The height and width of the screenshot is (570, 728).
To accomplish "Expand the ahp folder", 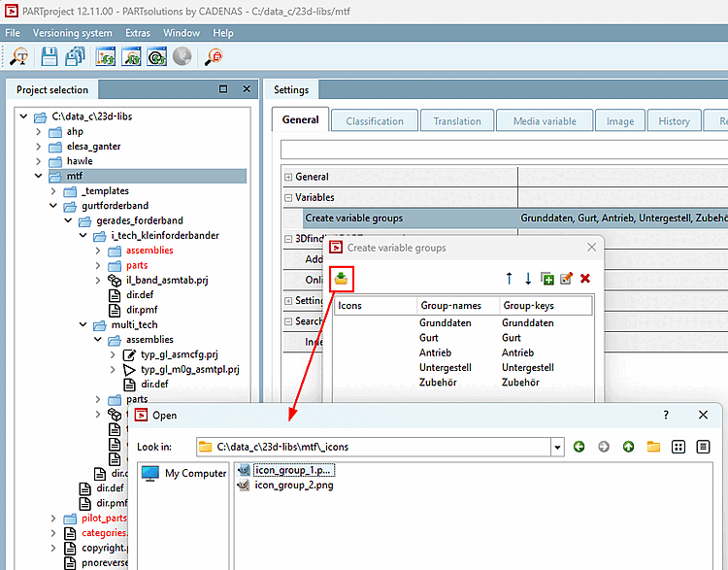I will (39, 132).
